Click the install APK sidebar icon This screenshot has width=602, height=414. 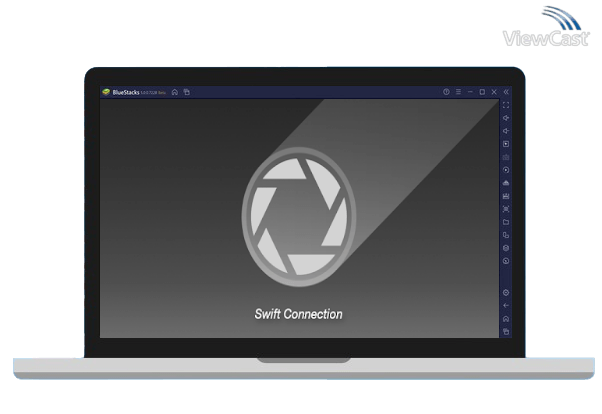(x=506, y=183)
